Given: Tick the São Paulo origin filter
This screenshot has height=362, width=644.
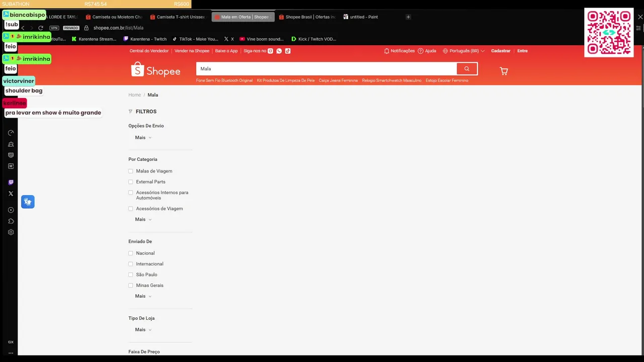Looking at the screenshot, I should [131, 275].
